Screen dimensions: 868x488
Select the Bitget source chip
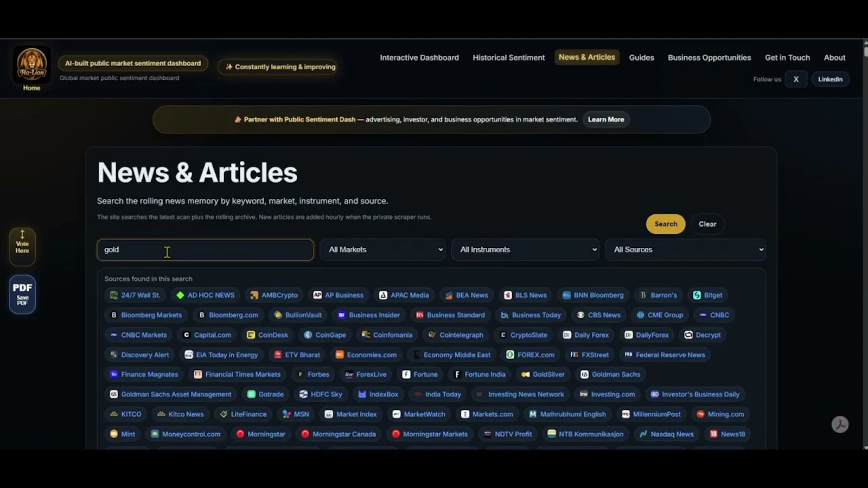coord(707,295)
